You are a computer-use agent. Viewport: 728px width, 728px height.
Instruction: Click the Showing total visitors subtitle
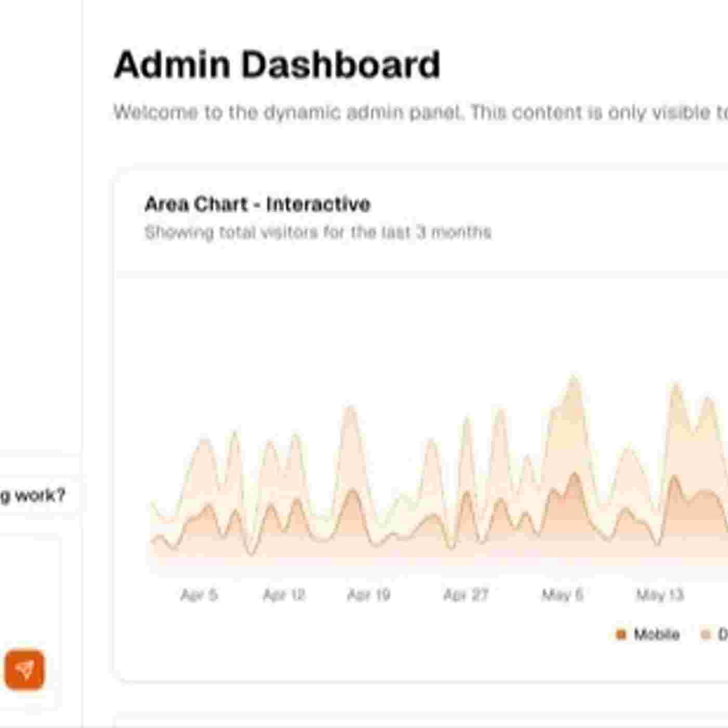point(318,232)
